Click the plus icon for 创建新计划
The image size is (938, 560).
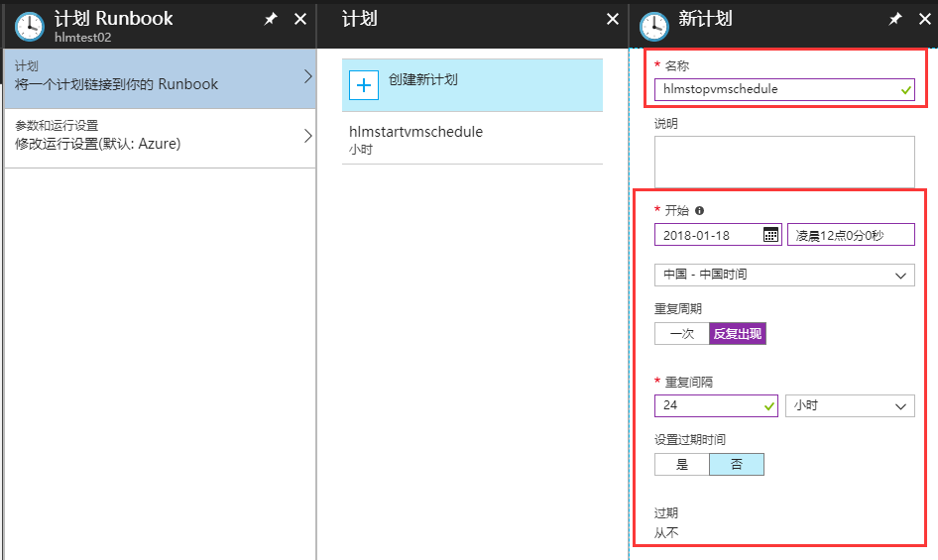click(364, 85)
